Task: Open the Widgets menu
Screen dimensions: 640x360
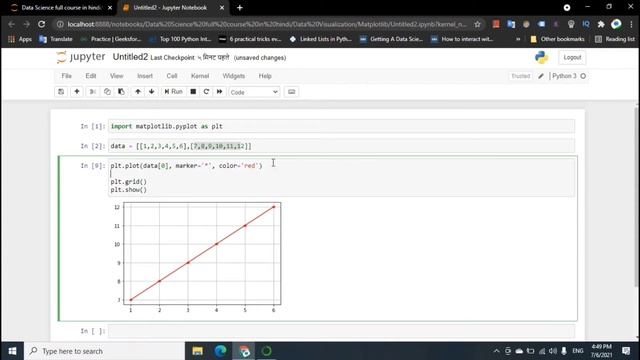Action: pos(233,76)
